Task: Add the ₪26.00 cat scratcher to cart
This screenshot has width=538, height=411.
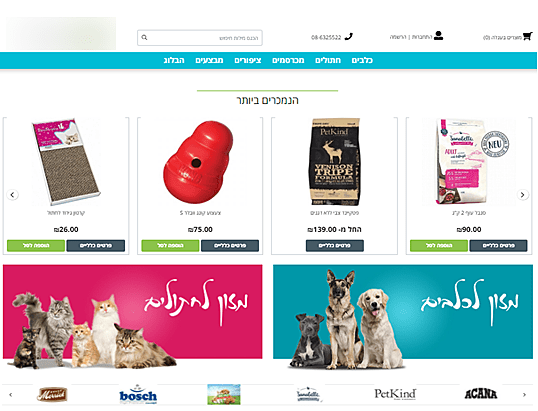Action: point(36,246)
